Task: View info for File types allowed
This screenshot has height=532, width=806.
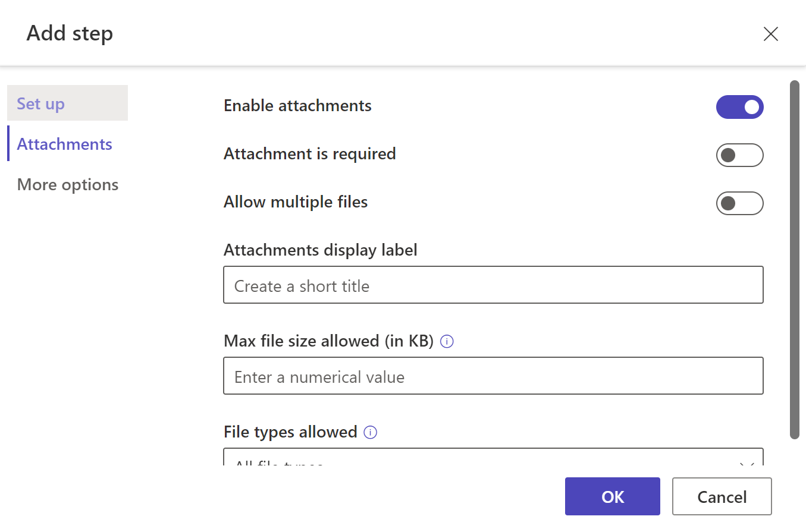Action: pos(370,432)
